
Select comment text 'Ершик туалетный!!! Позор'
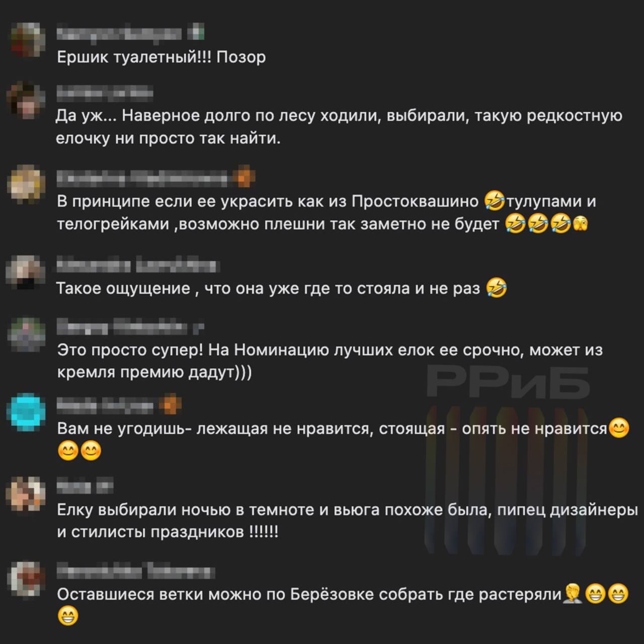tap(161, 57)
